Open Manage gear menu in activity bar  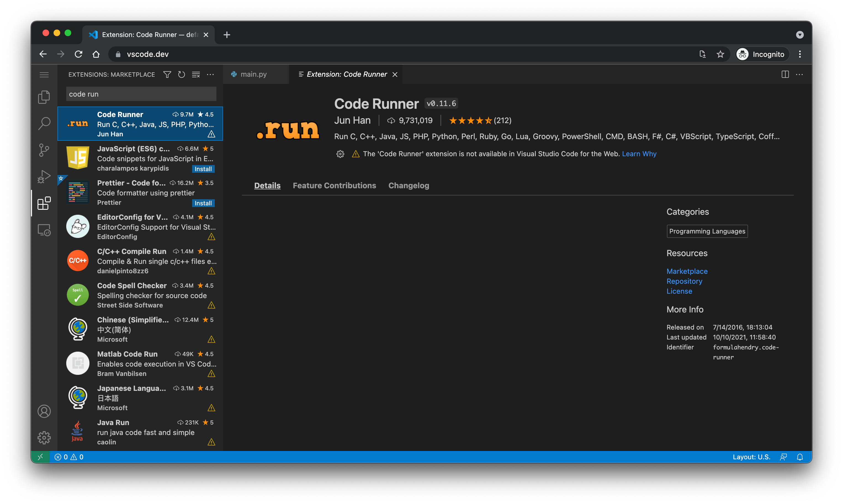[44, 438]
